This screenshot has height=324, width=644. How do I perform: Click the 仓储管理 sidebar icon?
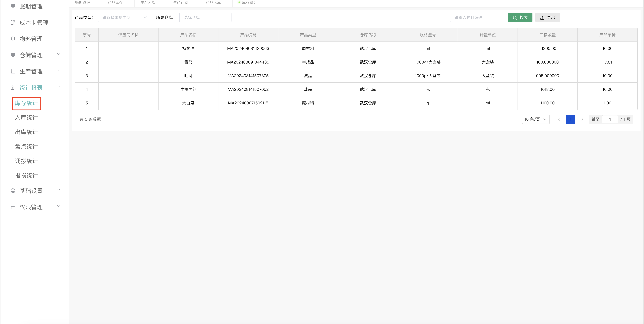[x=13, y=55]
